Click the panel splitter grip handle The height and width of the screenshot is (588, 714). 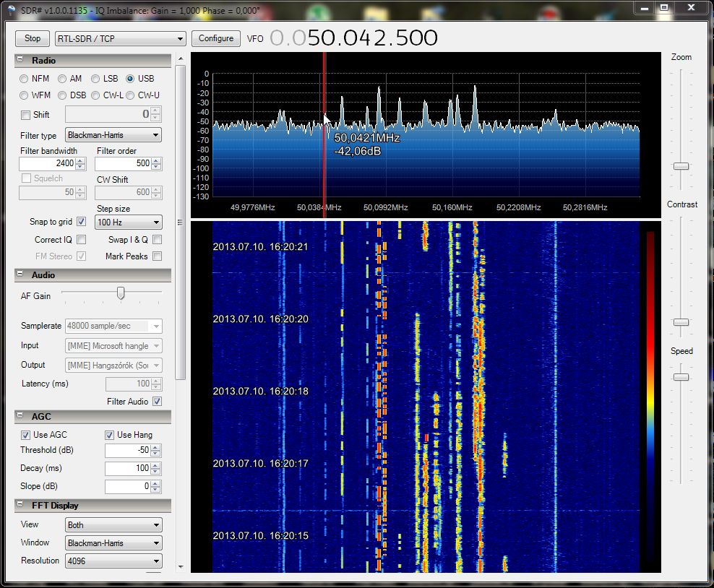point(180,222)
